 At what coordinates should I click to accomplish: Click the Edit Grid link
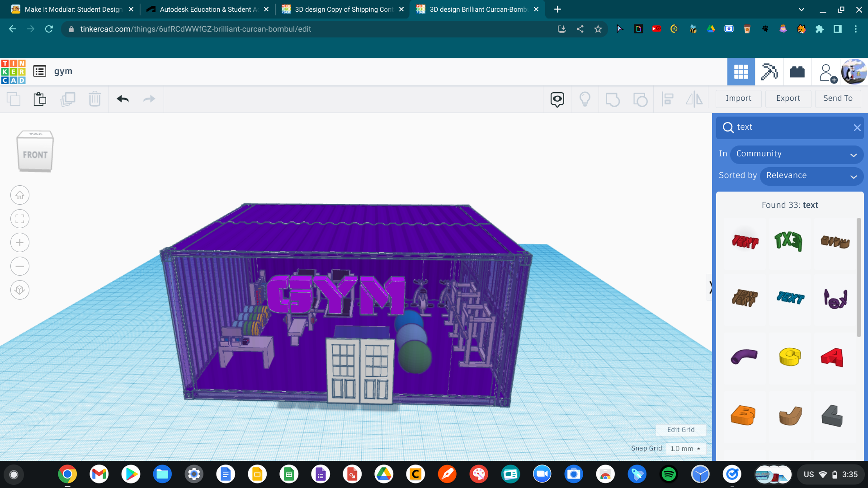(681, 429)
